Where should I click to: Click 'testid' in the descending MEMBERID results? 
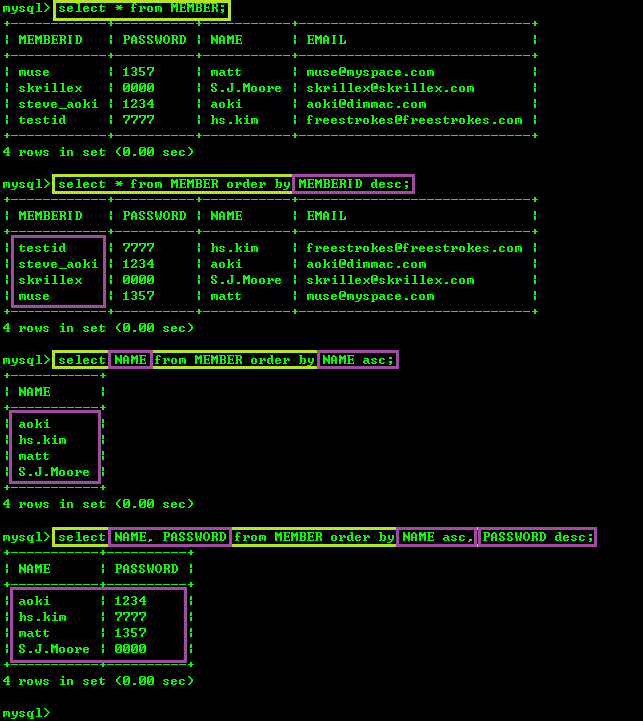point(42,248)
